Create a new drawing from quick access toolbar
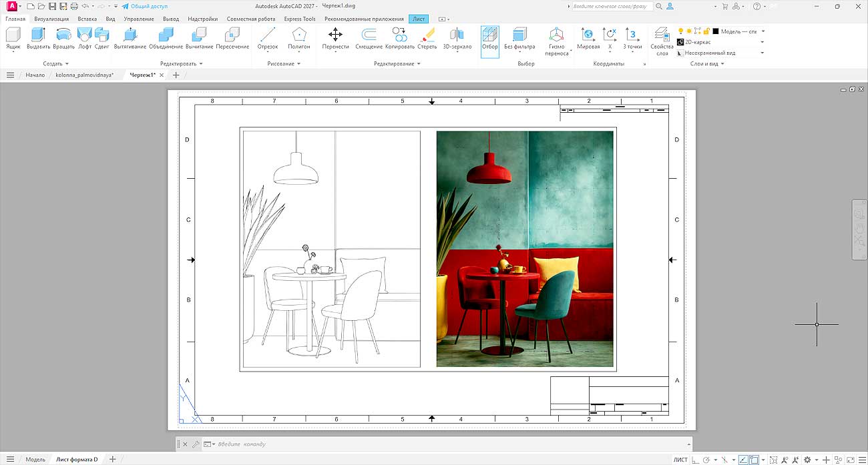This screenshot has width=868, height=465. [31, 6]
